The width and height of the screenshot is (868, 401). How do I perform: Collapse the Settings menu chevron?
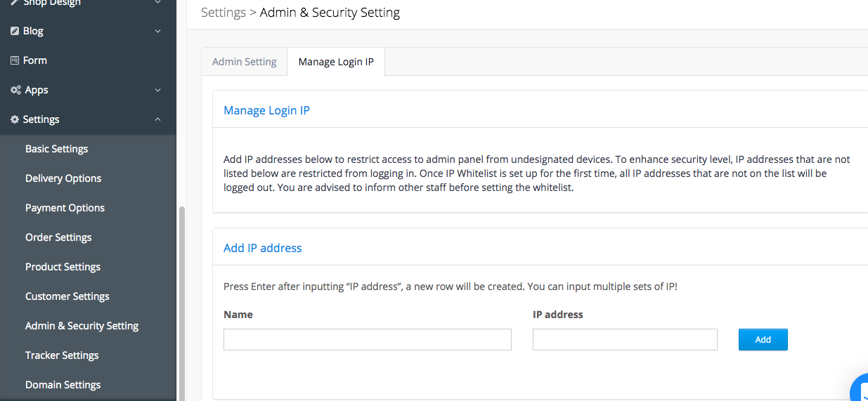click(158, 119)
